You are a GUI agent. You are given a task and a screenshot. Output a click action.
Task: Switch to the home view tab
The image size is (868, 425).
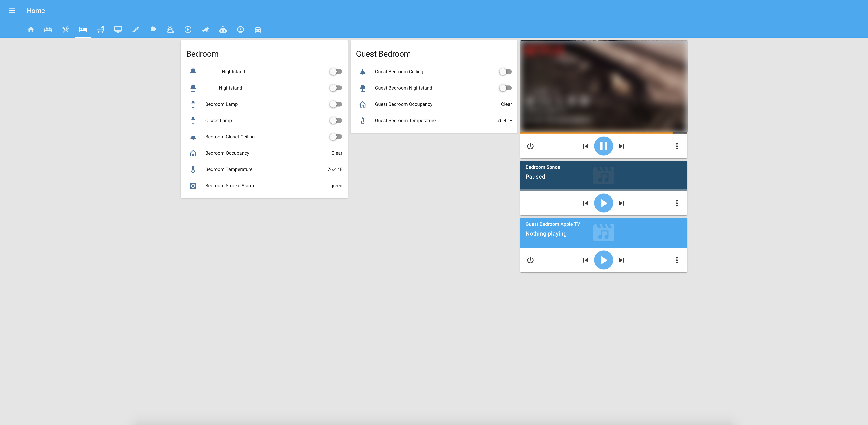click(x=31, y=30)
